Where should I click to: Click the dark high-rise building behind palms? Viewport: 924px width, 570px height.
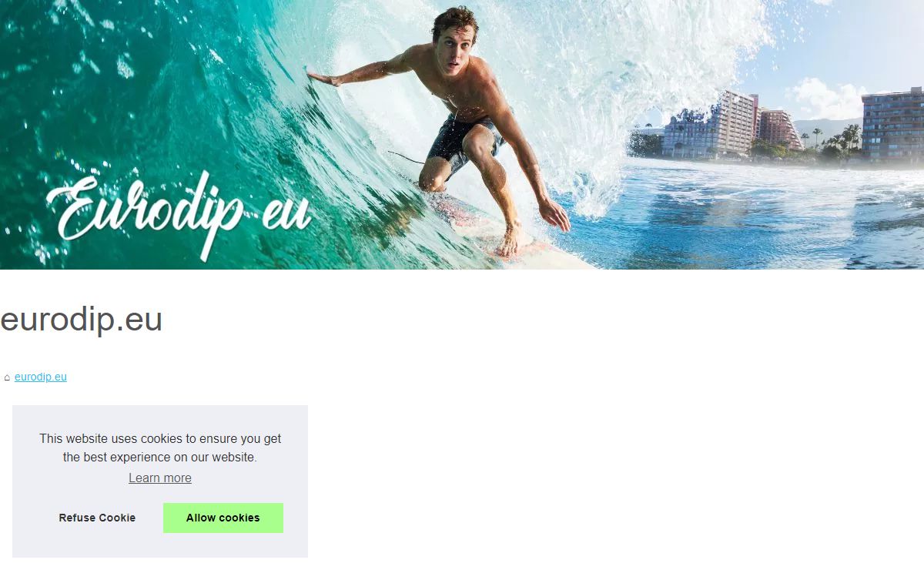(x=892, y=124)
